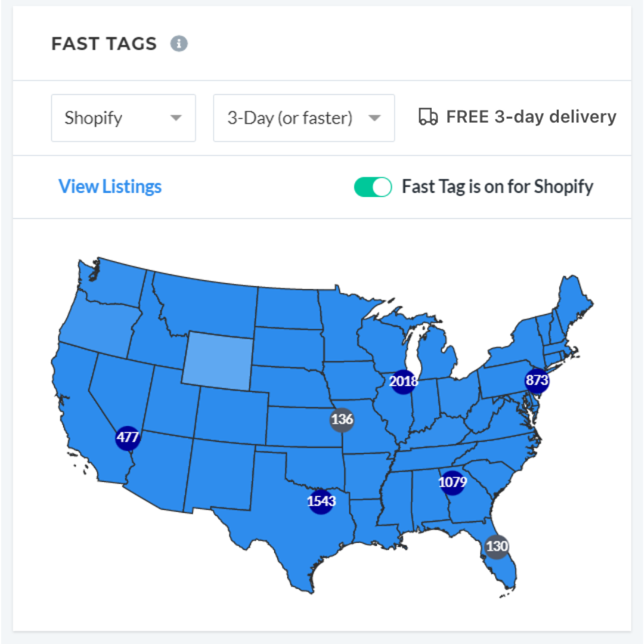Click the Fast Tag is on for Shopify text
Image resolution: width=644 pixels, height=644 pixels.
click(x=497, y=187)
